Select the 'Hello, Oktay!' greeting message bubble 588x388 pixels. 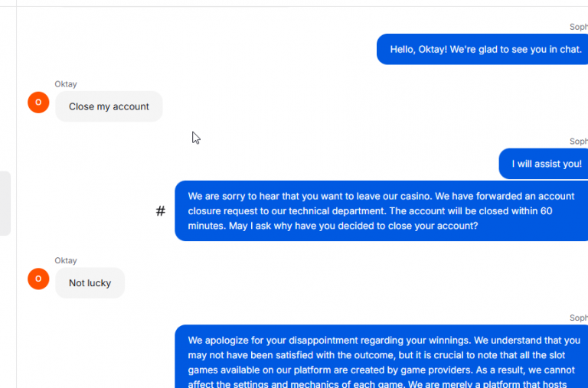[482, 50]
